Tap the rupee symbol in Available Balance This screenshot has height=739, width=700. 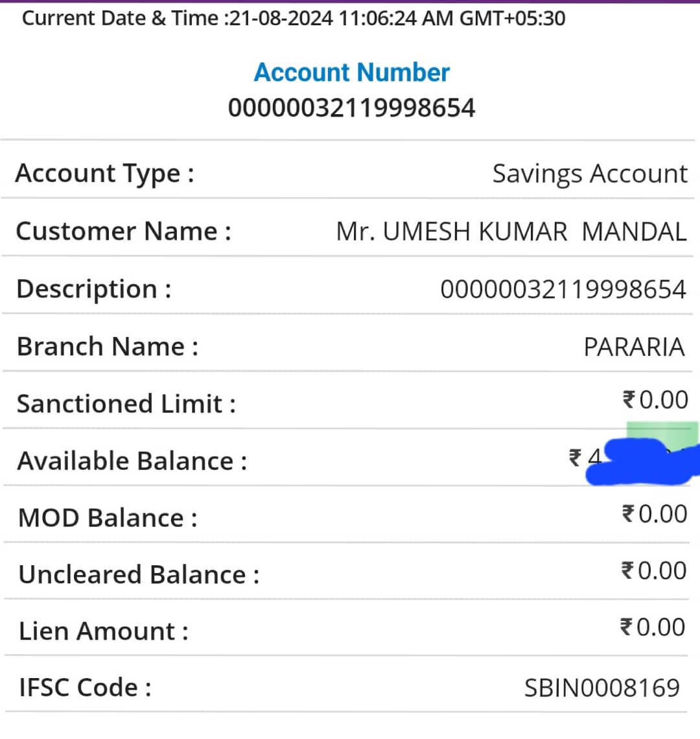[x=575, y=458]
